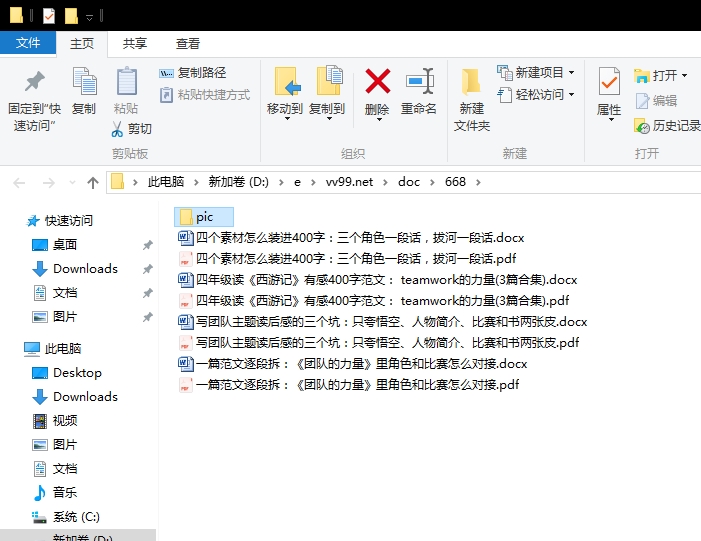Open 系统 (C:) drive
The height and width of the screenshot is (541, 701).
point(66,517)
